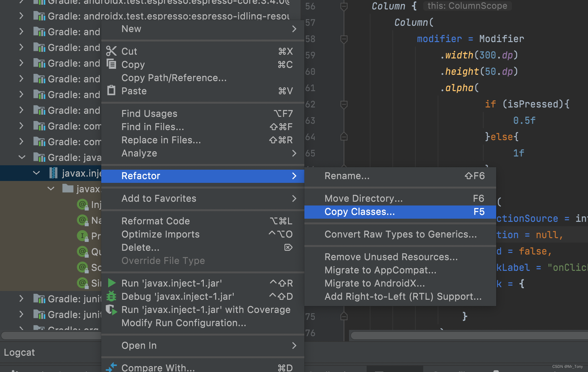Viewport: 588px width, 372px height.
Task: Click the Debug bug icon
Action: 111,296
